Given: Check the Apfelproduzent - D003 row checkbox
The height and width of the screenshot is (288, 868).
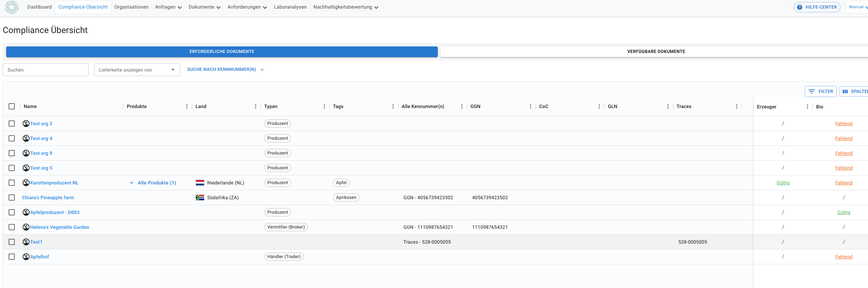Looking at the screenshot, I should click(12, 212).
